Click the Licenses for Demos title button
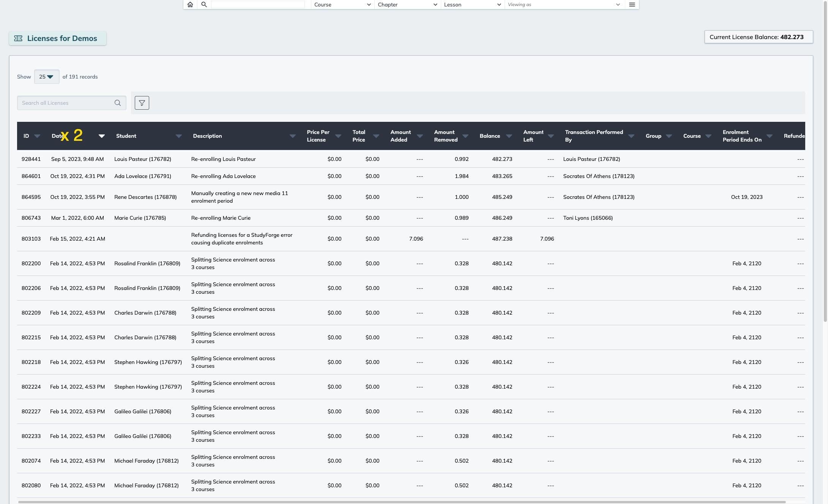 (58, 38)
